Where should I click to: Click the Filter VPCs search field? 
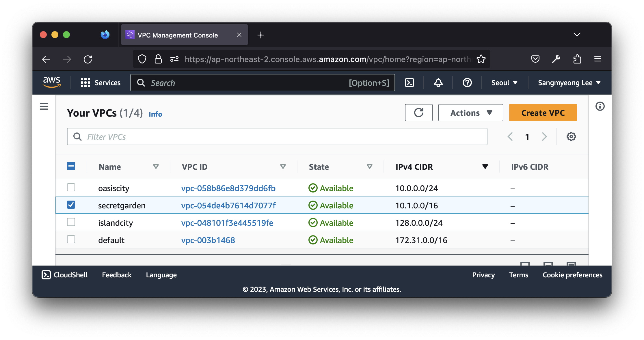pos(277,137)
